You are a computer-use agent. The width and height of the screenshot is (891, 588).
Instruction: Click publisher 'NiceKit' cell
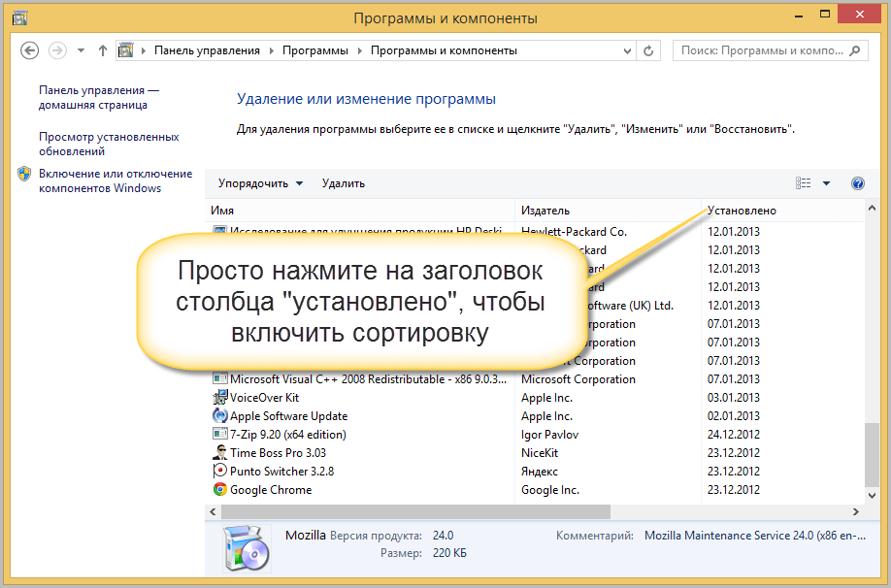[540, 453]
